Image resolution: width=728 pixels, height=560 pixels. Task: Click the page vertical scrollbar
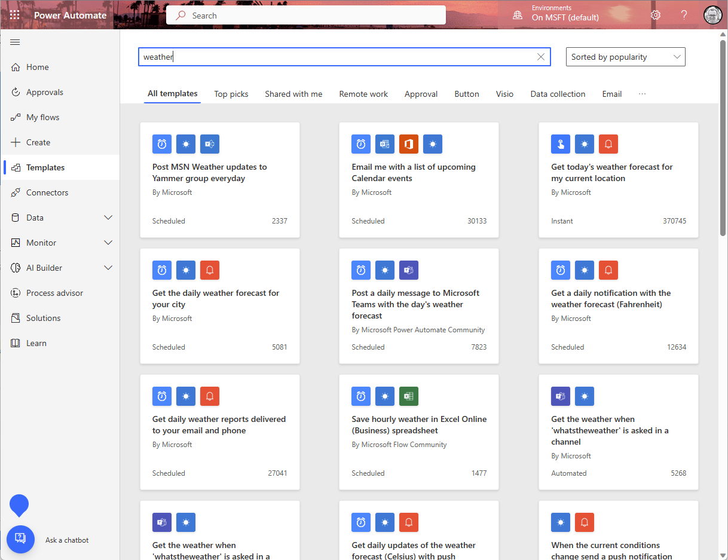723,137
